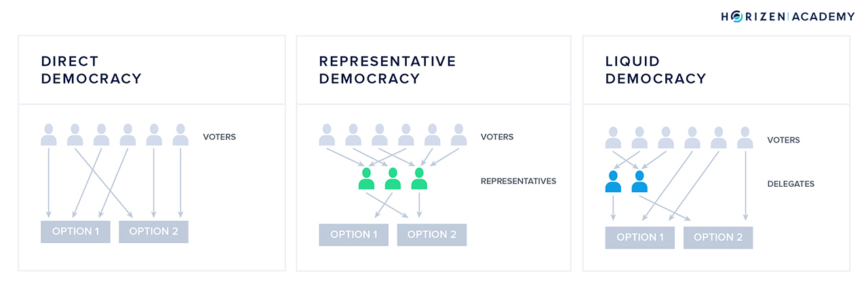The width and height of the screenshot is (868, 288).
Task: Select Option 2 in Liquid Democracy panel
Action: (x=718, y=237)
